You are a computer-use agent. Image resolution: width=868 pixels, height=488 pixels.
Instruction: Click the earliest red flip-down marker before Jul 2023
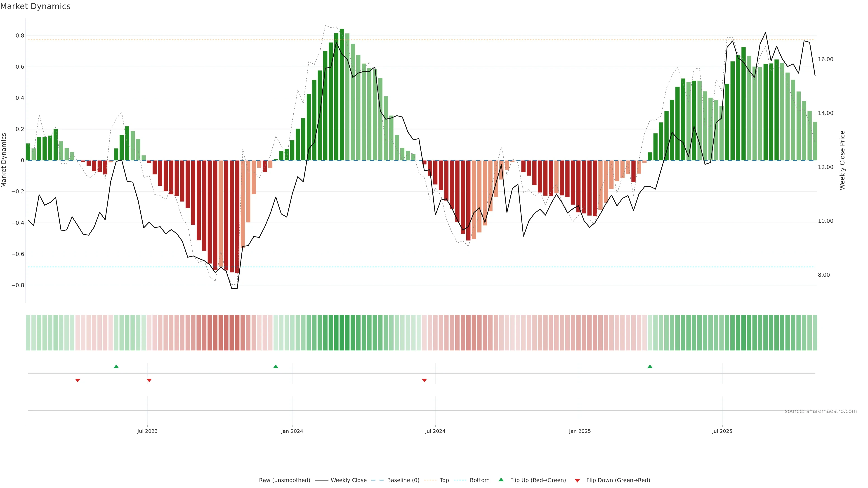78,380
